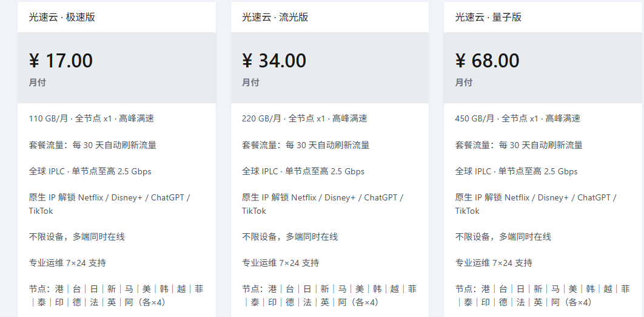The image size is (644, 317).
Task: Click the 220 GB/月 traffic feature line
Action: click(304, 118)
